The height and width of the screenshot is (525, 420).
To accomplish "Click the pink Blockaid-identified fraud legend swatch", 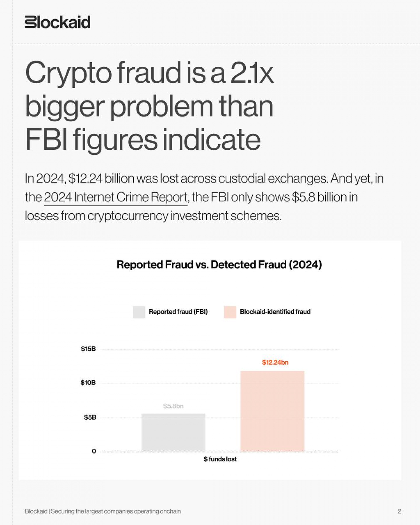I will click(230, 312).
